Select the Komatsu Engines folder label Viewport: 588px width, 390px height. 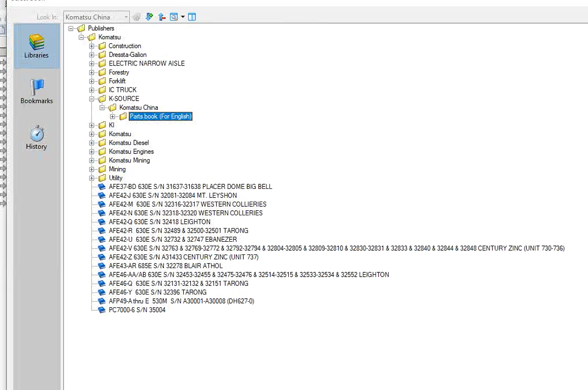point(131,152)
